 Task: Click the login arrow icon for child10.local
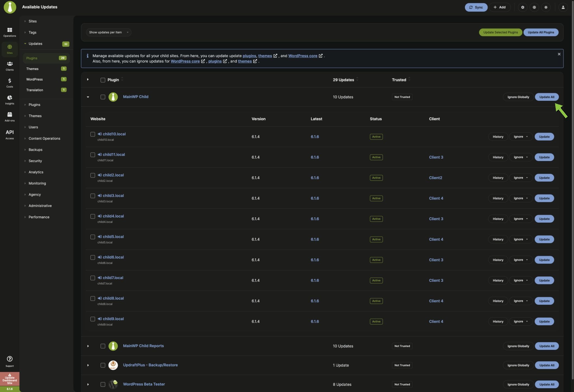pos(100,134)
